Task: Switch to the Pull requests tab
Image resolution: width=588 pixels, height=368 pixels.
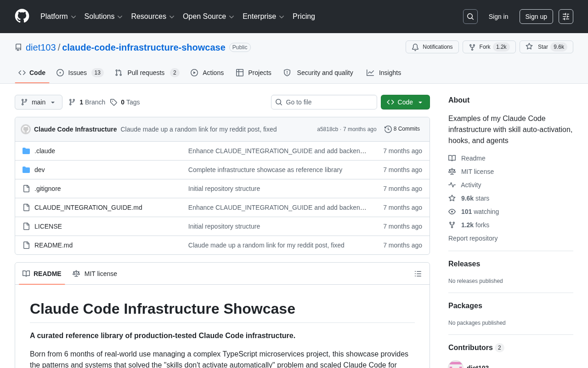Action: pos(147,73)
